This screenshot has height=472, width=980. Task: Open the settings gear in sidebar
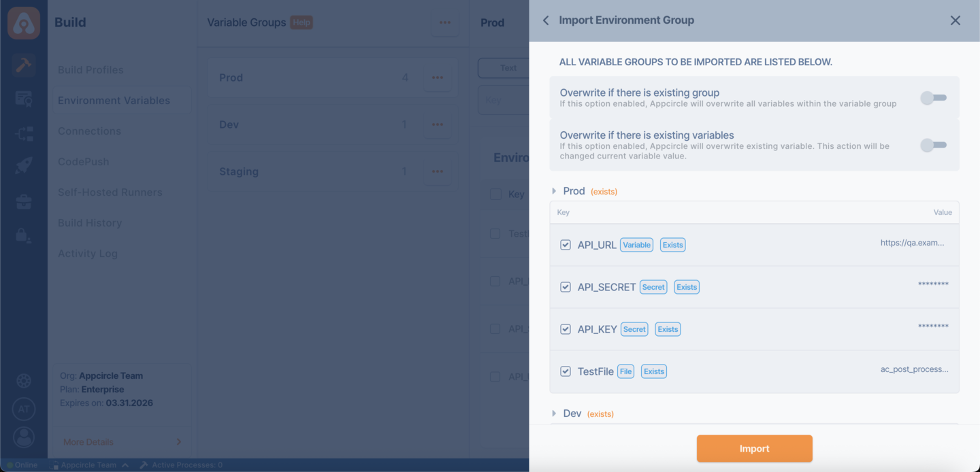click(24, 380)
